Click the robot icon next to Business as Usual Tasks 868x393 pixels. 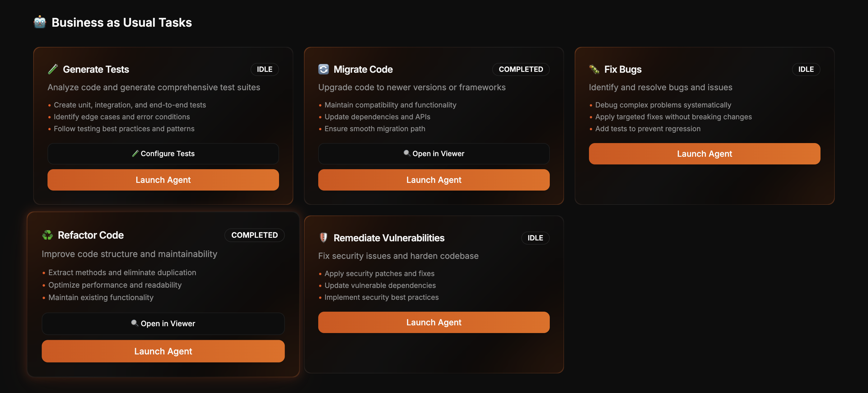click(39, 22)
